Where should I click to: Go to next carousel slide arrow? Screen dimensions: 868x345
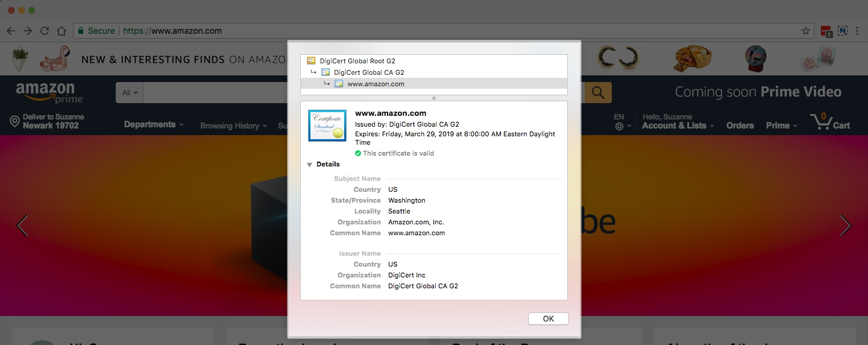(x=845, y=226)
